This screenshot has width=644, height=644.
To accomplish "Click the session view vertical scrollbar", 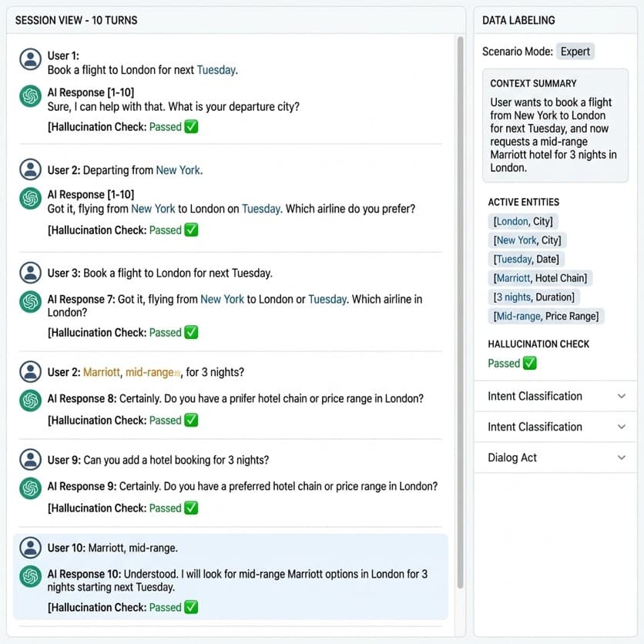I will 461,308.
